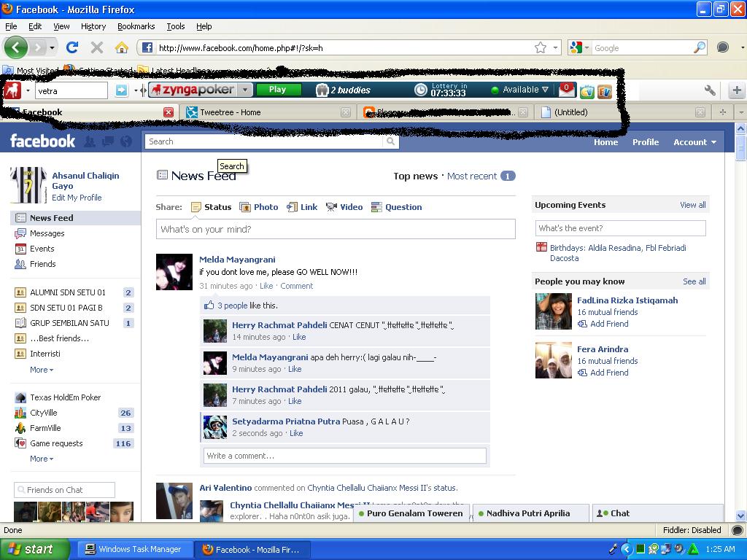This screenshot has width=747, height=560.
Task: Open the zyngapoker dropdown arrow
Action: pyautogui.click(x=245, y=90)
